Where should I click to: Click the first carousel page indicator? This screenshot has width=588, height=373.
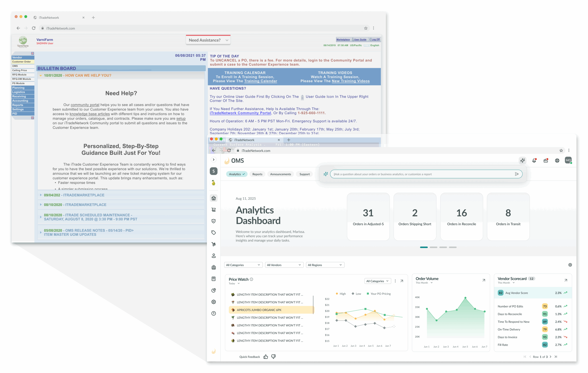point(424,247)
